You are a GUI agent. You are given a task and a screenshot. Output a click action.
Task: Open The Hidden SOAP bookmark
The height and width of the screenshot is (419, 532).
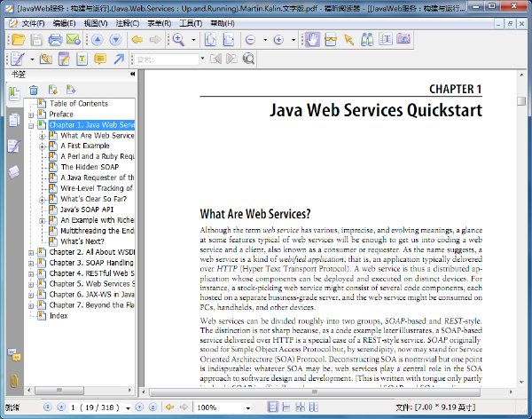[90, 167]
